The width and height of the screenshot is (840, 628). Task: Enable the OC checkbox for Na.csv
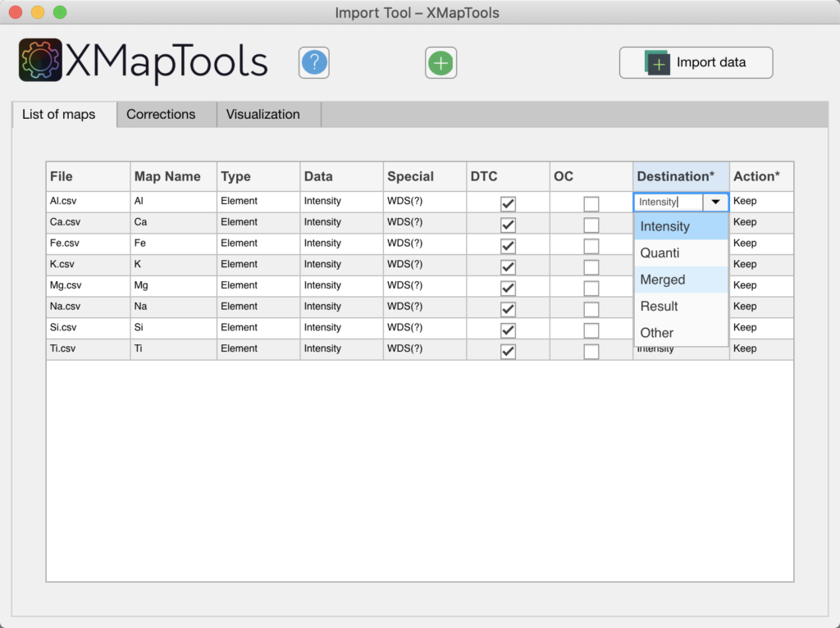click(x=591, y=309)
